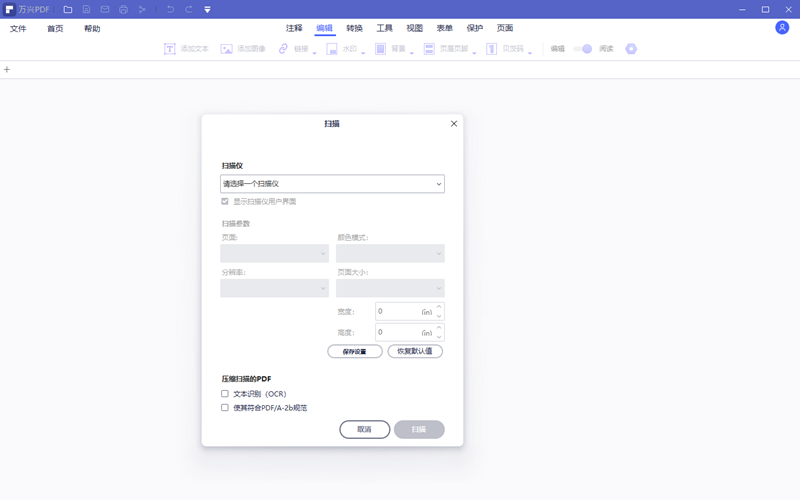Image resolution: width=800 pixels, height=500 pixels.
Task: Click the share icon in title bar
Action: pyautogui.click(x=142, y=9)
